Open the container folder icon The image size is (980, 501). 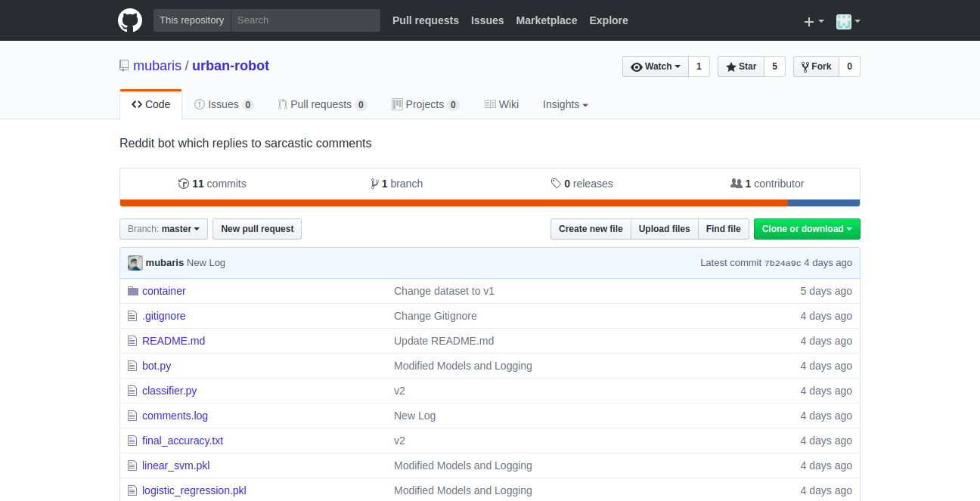(133, 291)
